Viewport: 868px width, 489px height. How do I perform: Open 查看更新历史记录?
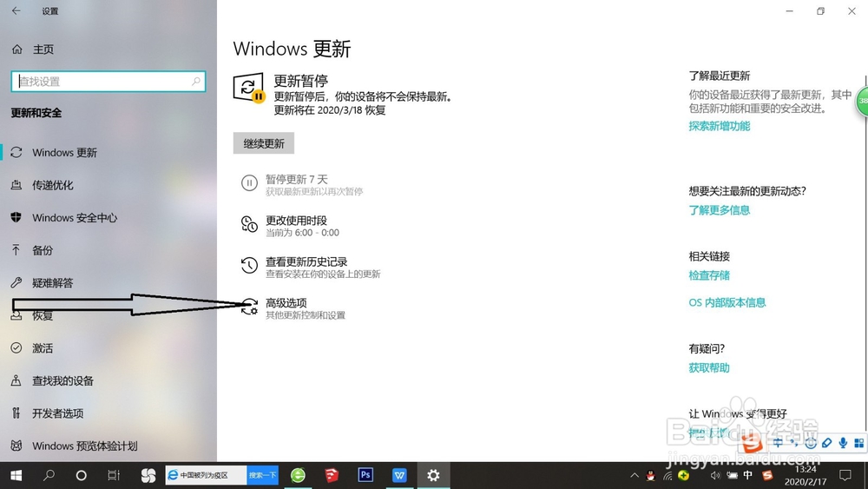tap(311, 267)
